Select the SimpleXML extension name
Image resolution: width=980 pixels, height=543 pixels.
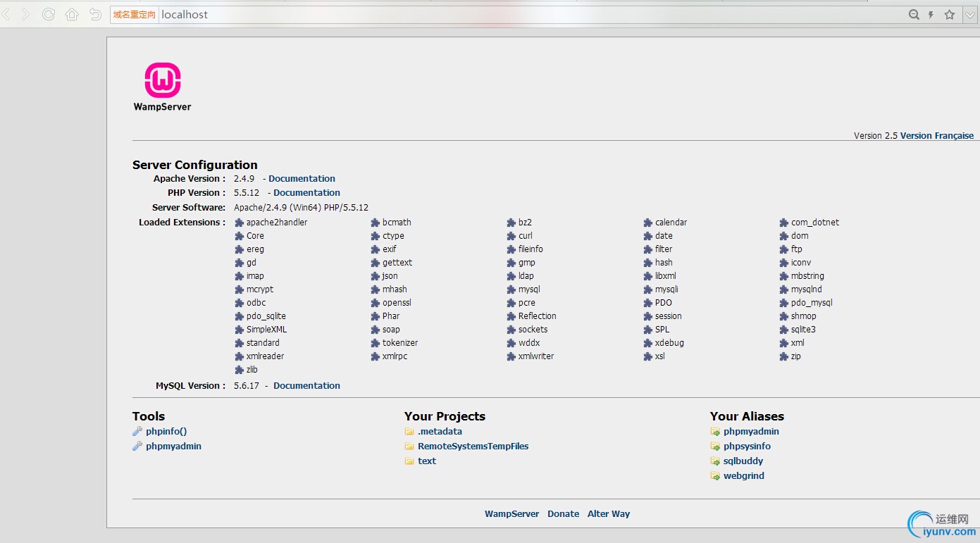266,330
